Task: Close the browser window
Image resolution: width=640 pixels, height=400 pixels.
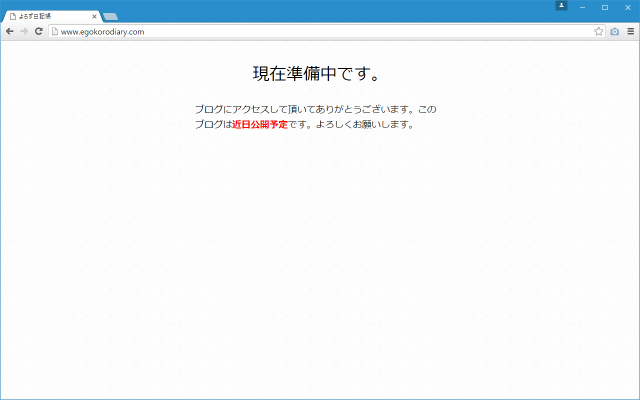Action: [x=628, y=7]
